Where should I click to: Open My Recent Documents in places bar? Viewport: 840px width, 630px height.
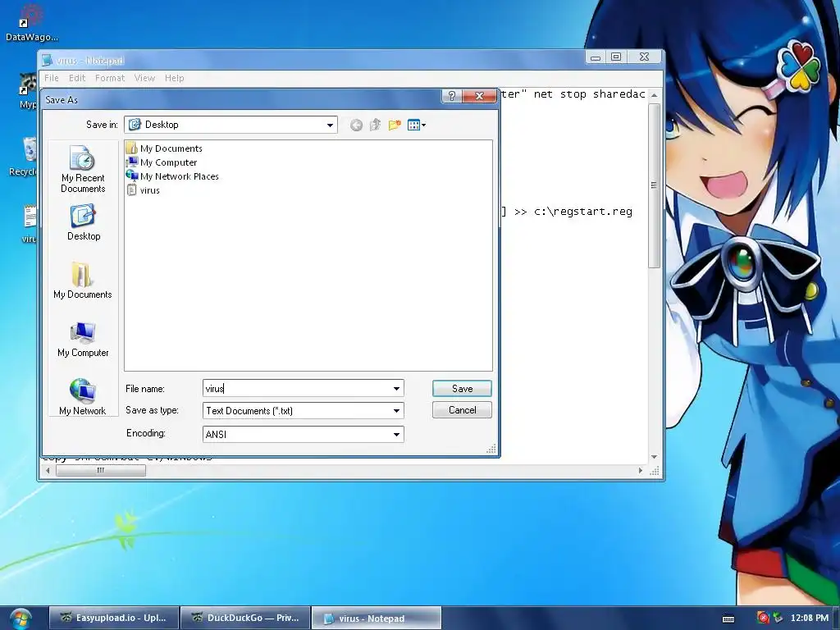[x=83, y=169]
